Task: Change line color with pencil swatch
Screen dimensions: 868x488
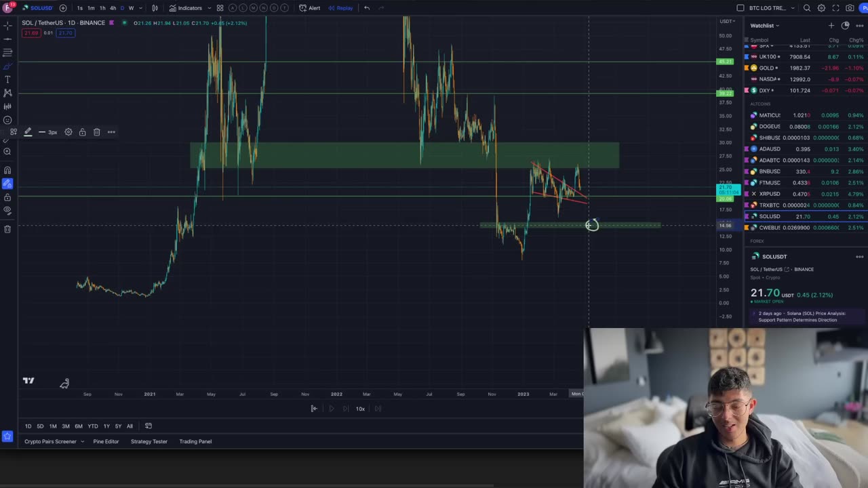Action: pyautogui.click(x=28, y=132)
